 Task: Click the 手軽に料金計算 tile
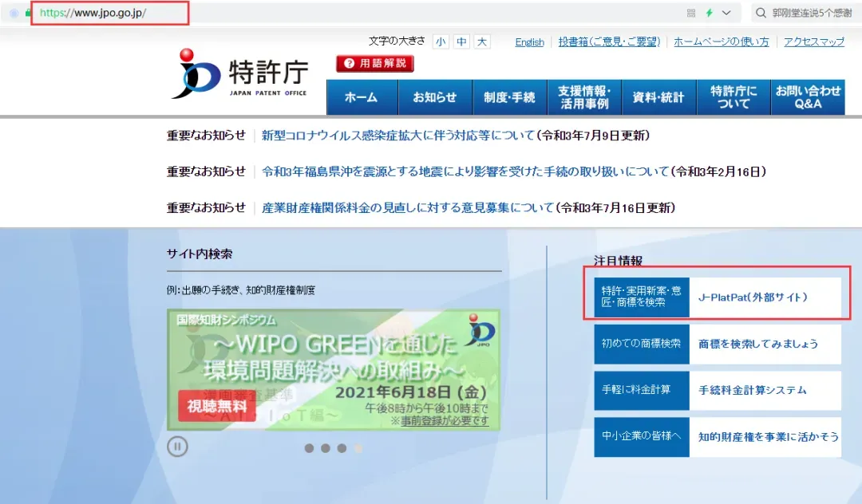pos(642,390)
